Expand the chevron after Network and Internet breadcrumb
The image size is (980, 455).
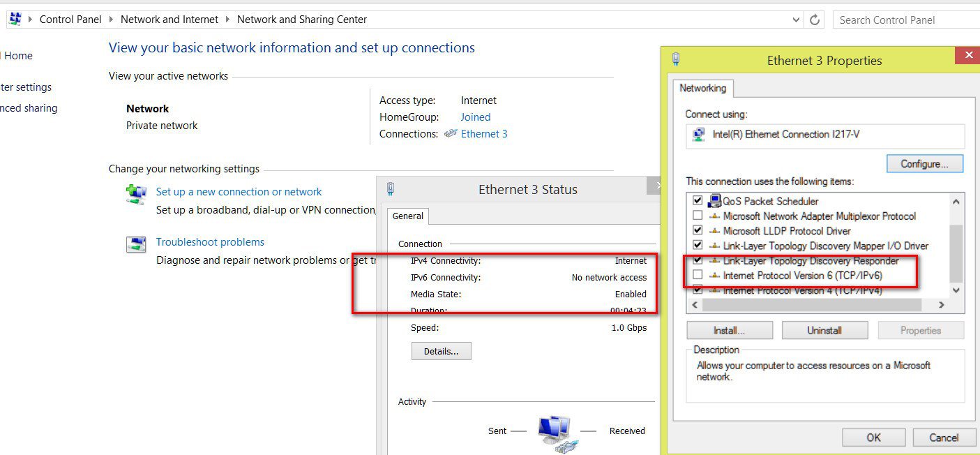click(227, 20)
